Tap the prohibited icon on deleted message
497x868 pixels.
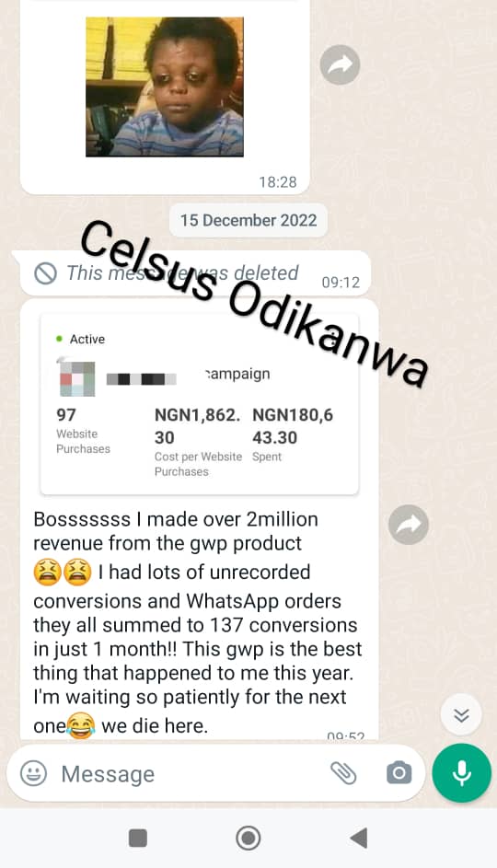45,273
